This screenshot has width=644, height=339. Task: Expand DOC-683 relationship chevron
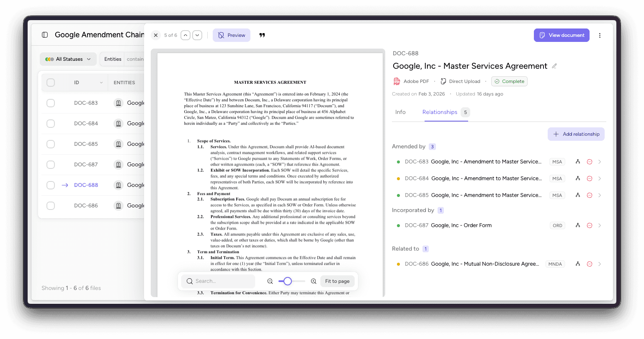[600, 162]
